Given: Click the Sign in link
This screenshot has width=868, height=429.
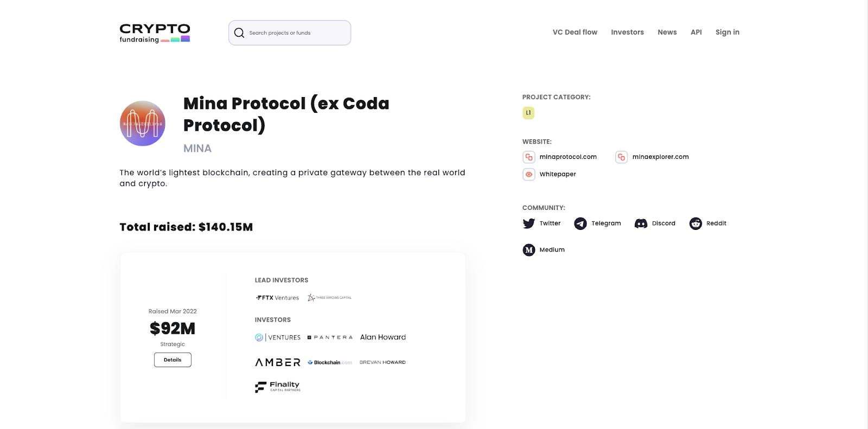Looking at the screenshot, I should 727,33.
